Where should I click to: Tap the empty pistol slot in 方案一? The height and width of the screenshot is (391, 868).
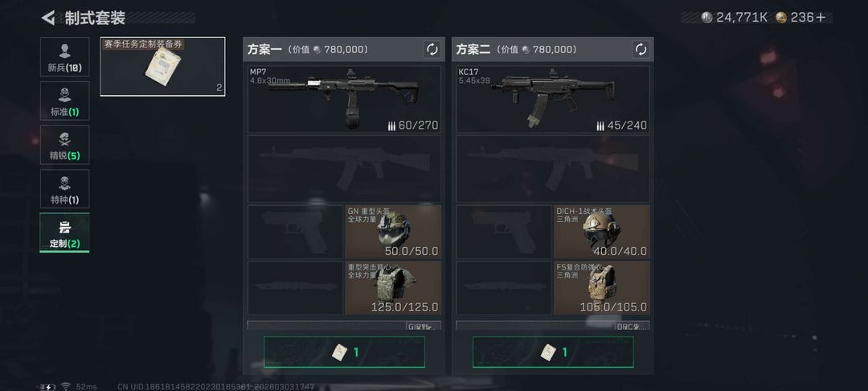tap(295, 232)
